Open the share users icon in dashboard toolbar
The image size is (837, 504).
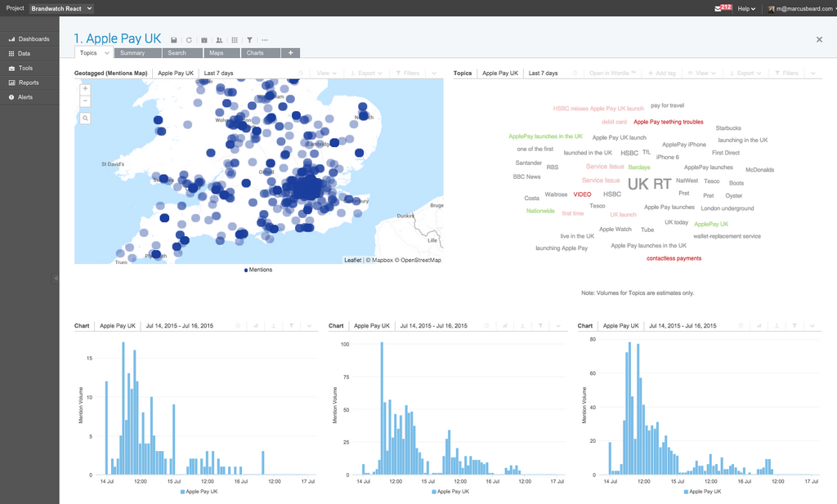[219, 40]
